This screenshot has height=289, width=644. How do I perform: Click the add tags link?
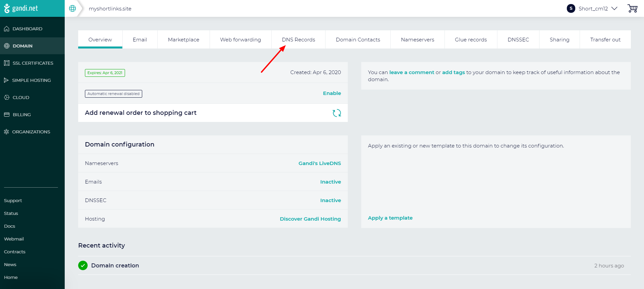[x=453, y=72]
